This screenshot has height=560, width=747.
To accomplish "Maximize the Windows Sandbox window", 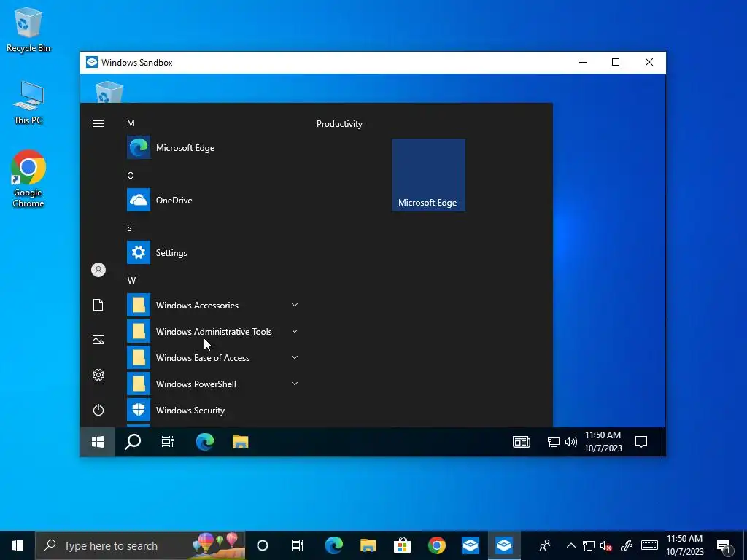I will tap(616, 63).
